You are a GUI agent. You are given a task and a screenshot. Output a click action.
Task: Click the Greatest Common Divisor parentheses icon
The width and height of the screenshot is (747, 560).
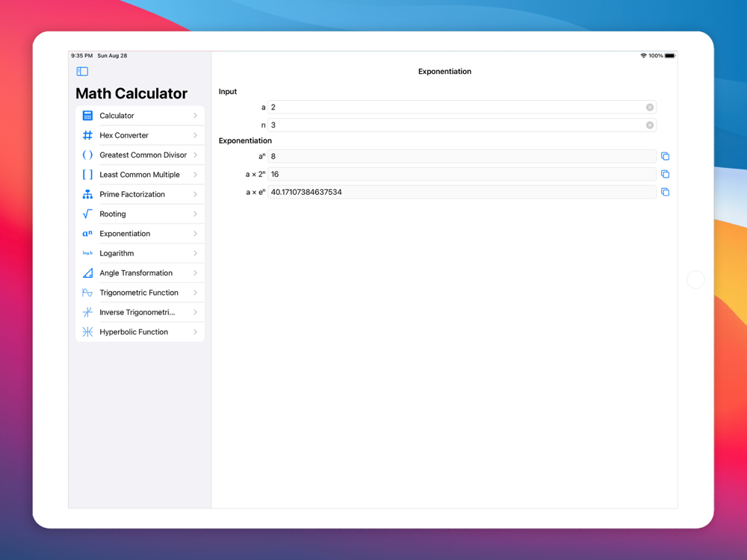pos(87,155)
